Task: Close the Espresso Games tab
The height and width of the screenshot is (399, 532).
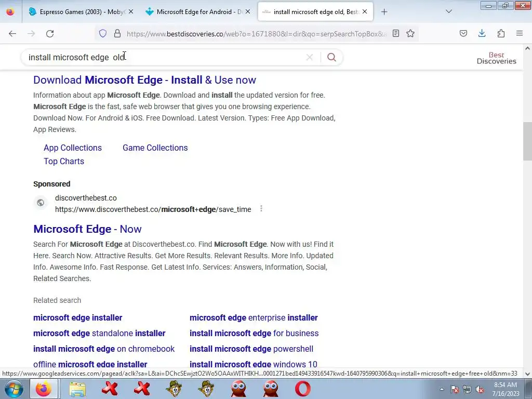Action: [131, 11]
